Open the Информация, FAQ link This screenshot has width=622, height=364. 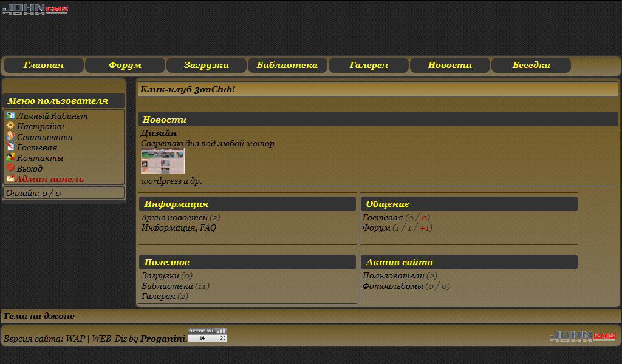click(179, 228)
